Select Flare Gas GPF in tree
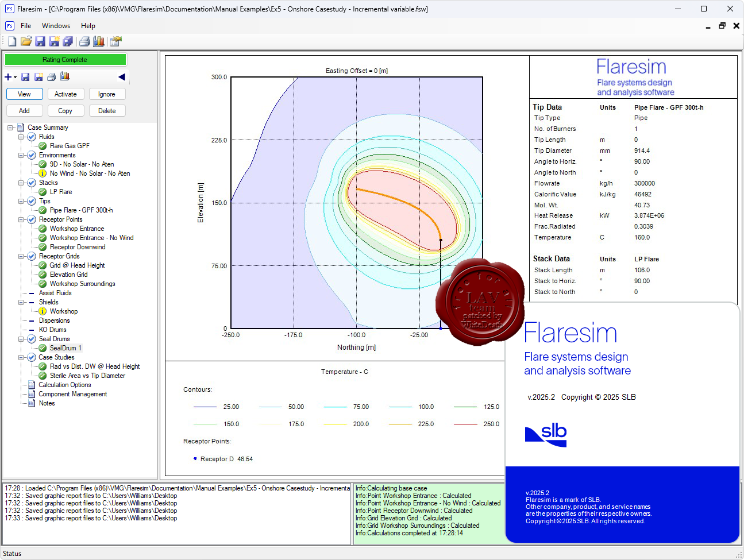744x560 pixels. [x=70, y=146]
